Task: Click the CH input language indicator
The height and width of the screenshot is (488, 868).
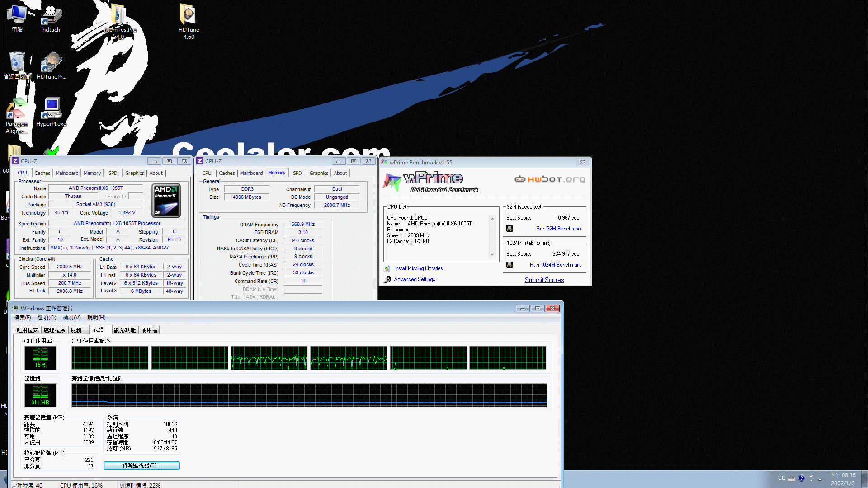Action: 781,478
